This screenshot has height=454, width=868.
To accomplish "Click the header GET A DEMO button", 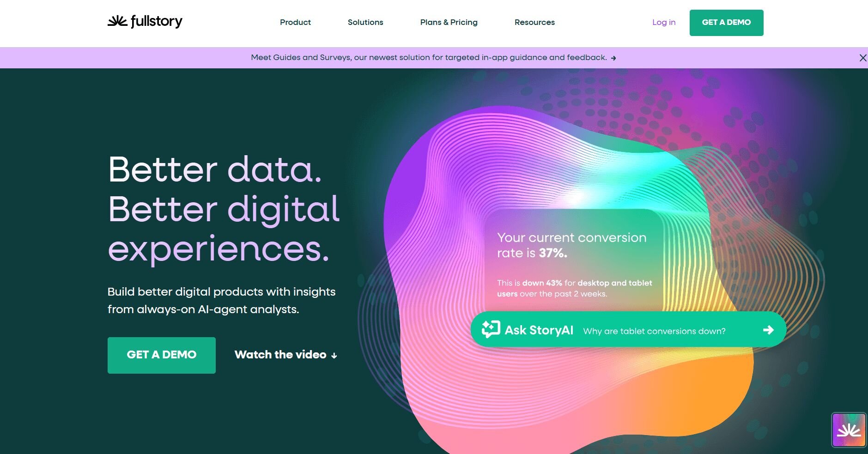I will click(726, 23).
